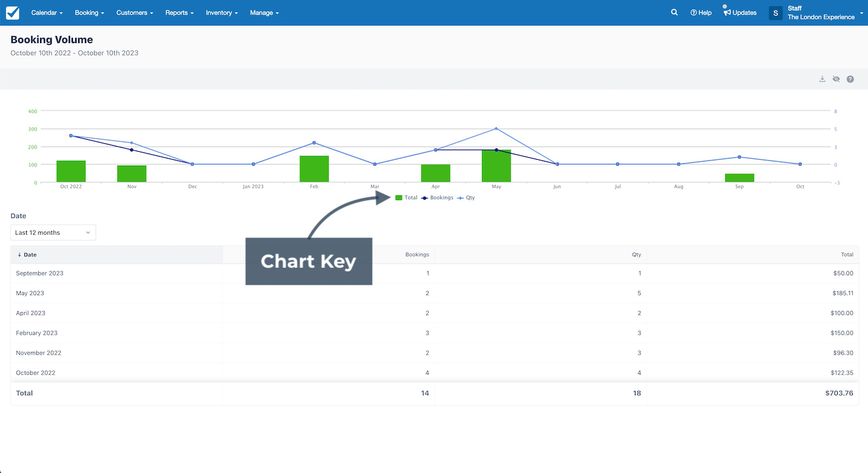The image size is (868, 473).
Task: Click the question mark help icon in toolbar
Action: click(850, 79)
